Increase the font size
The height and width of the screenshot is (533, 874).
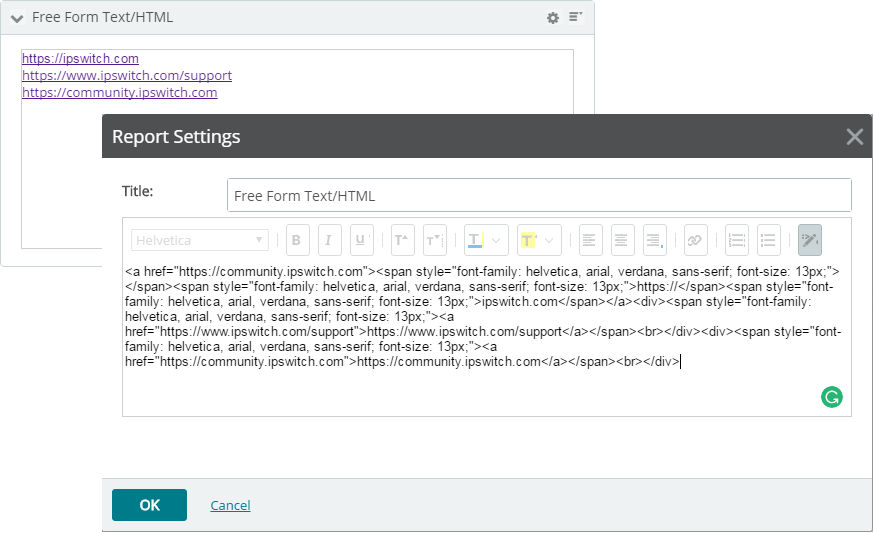(402, 240)
